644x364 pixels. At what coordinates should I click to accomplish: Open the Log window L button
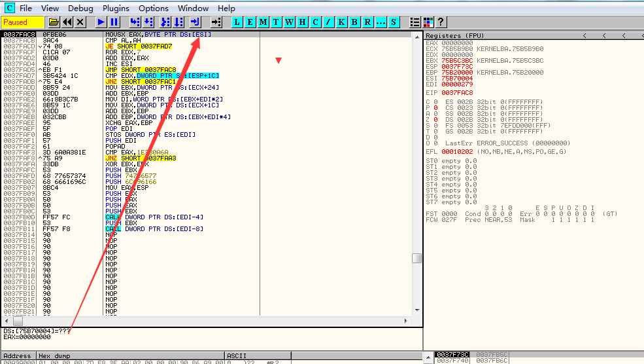pyautogui.click(x=237, y=22)
